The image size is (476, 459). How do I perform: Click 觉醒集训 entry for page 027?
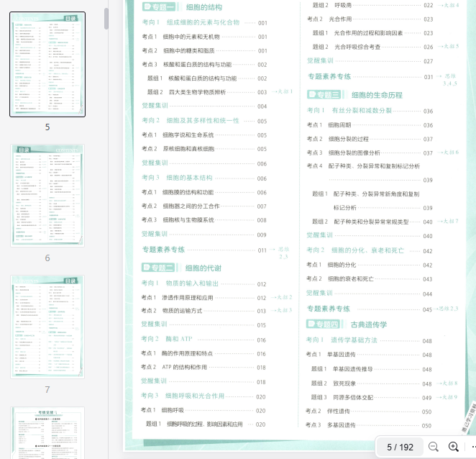pyautogui.click(x=370, y=60)
